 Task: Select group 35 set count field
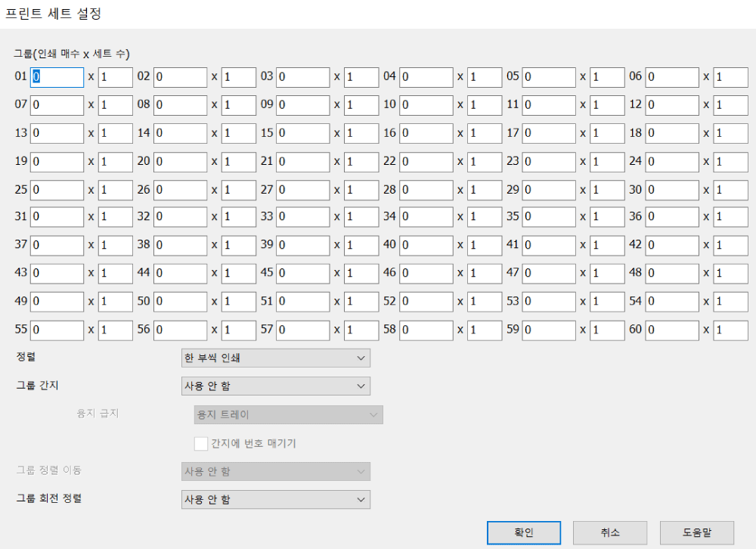[x=607, y=217]
